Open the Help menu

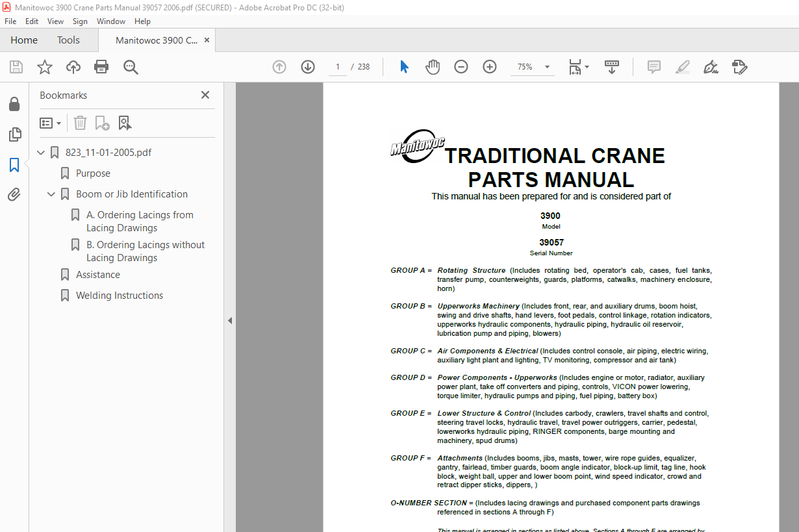point(142,21)
